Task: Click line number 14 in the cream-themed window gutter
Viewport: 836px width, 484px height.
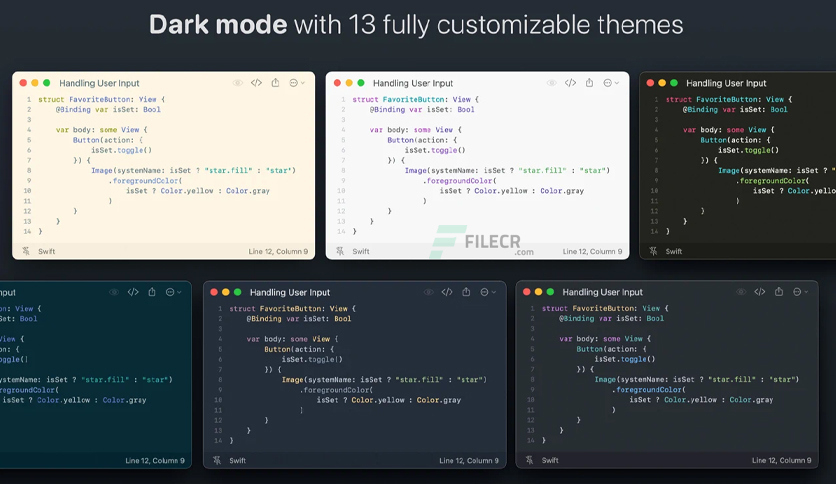Action: pyautogui.click(x=27, y=231)
